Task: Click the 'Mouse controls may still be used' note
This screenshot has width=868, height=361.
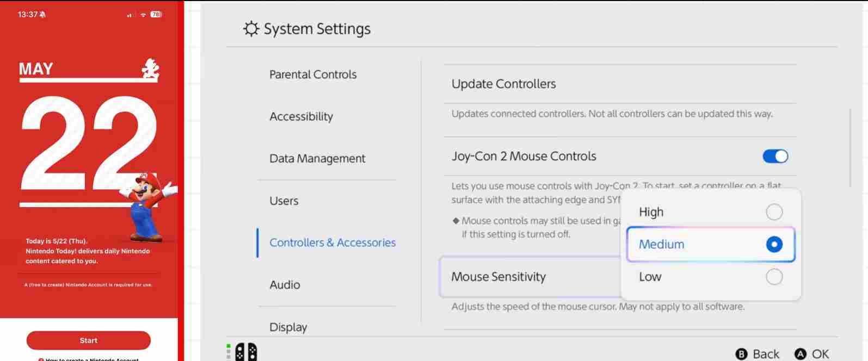Action: [x=536, y=227]
